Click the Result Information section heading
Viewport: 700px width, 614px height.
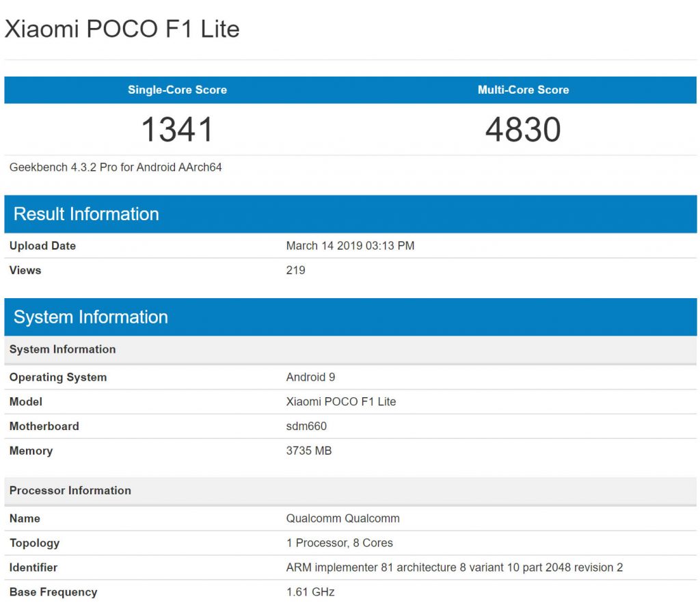[x=86, y=214]
